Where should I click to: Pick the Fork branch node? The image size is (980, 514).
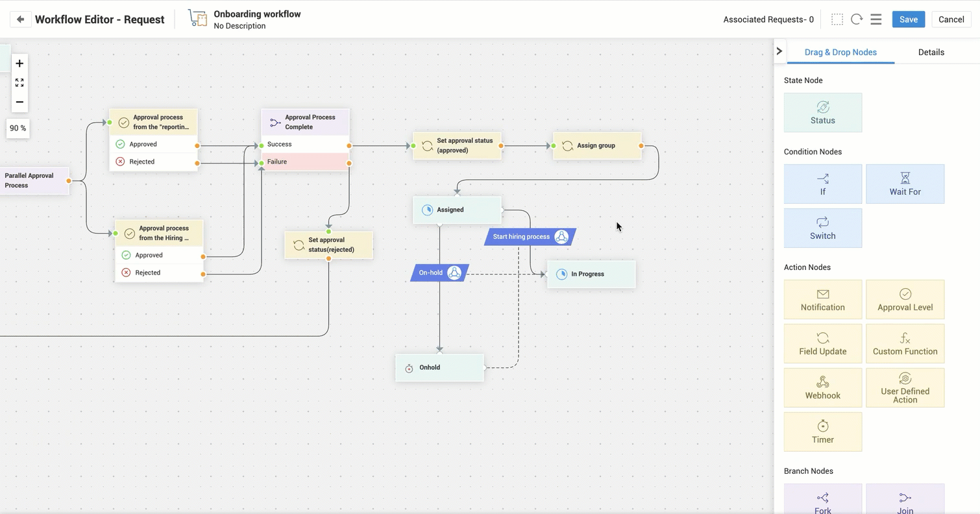click(x=823, y=498)
